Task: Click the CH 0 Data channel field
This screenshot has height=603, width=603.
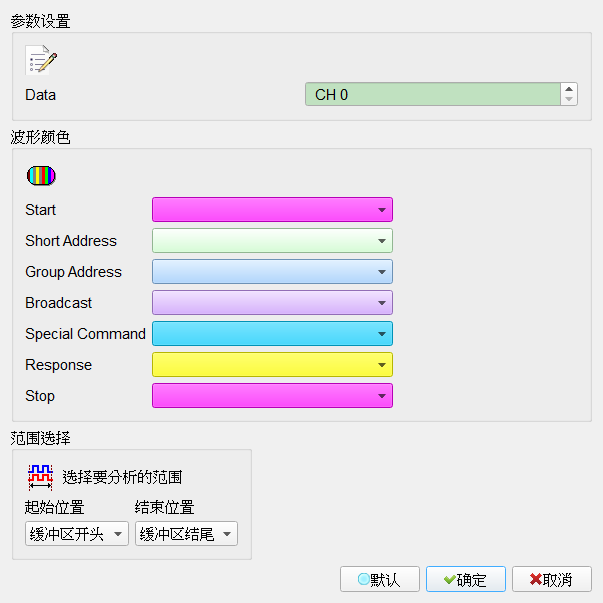Action: coord(433,94)
